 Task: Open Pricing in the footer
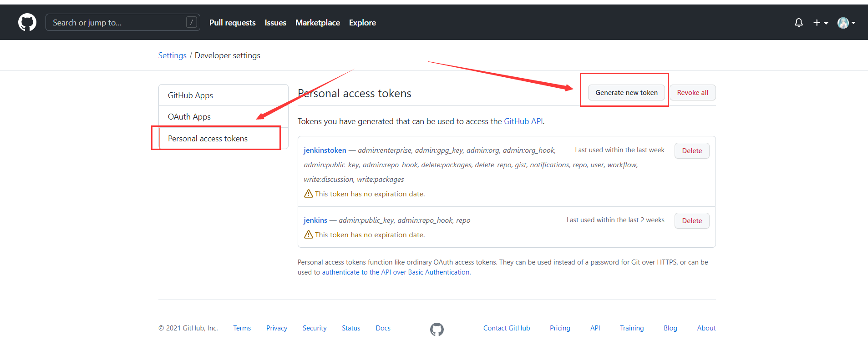click(x=560, y=328)
